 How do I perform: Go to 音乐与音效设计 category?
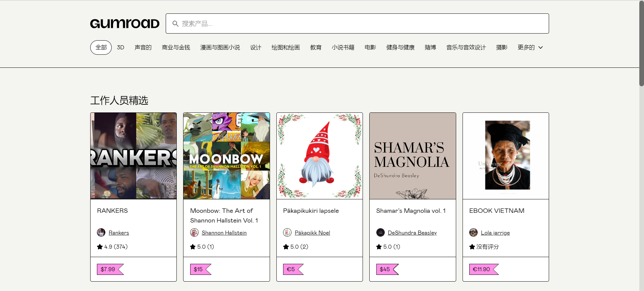tap(466, 47)
